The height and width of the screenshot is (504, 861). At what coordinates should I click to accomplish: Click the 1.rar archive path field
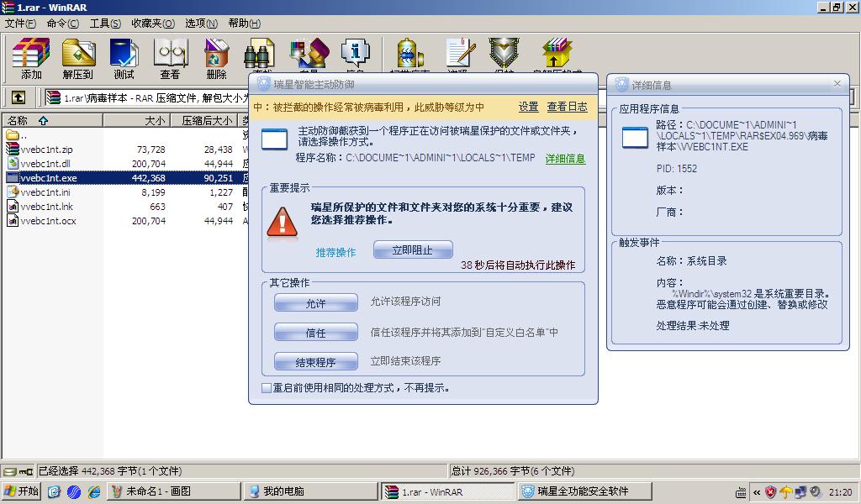tap(148, 97)
